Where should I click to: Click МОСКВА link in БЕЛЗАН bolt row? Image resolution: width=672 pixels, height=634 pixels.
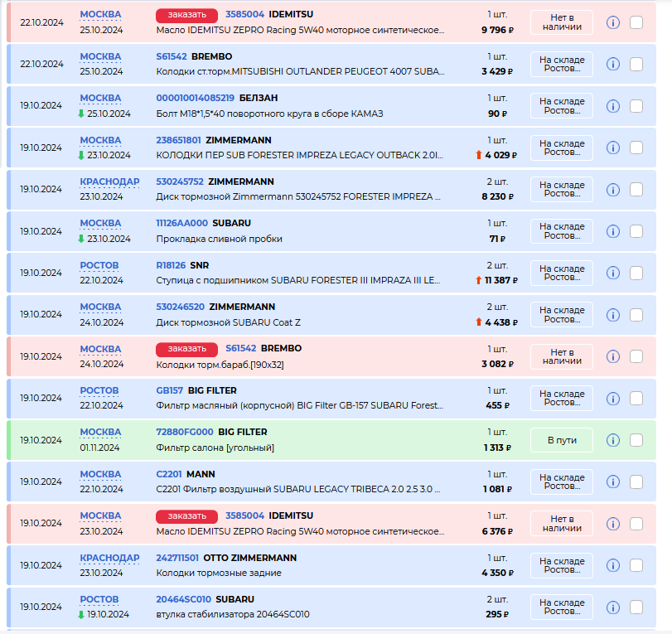tap(100, 98)
